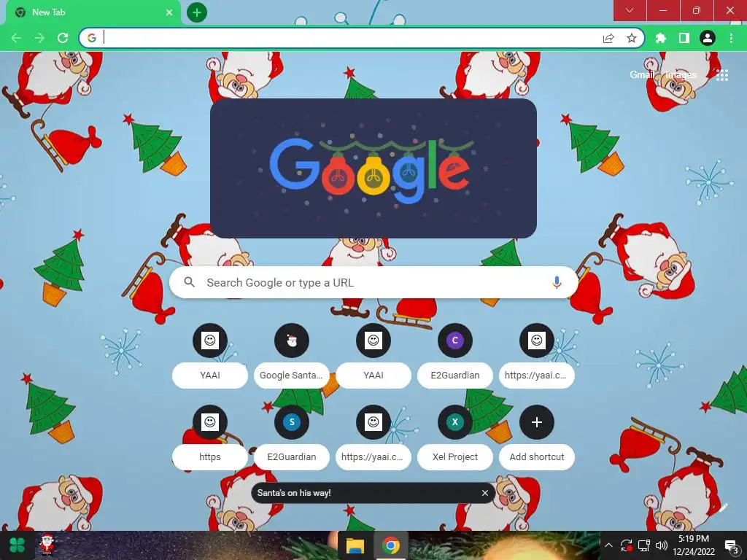This screenshot has height=560, width=747.
Task: Open the E2Guardian shortcut with S icon
Action: [292, 437]
